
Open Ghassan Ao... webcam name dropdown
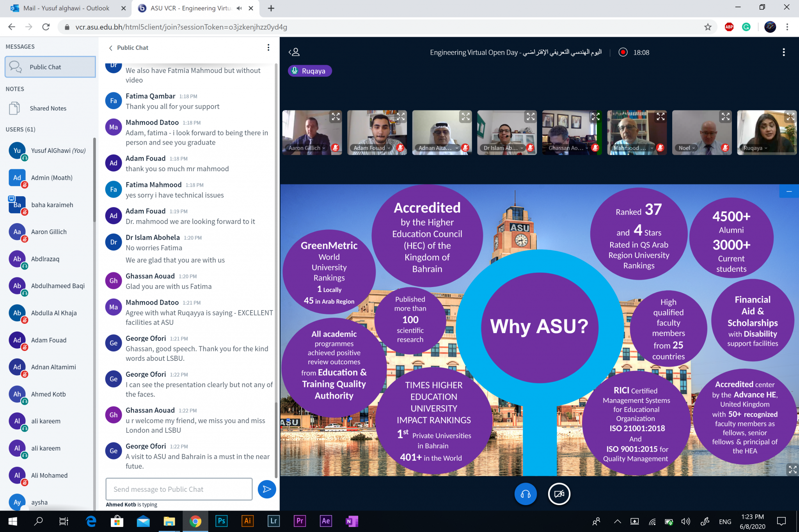(568, 148)
